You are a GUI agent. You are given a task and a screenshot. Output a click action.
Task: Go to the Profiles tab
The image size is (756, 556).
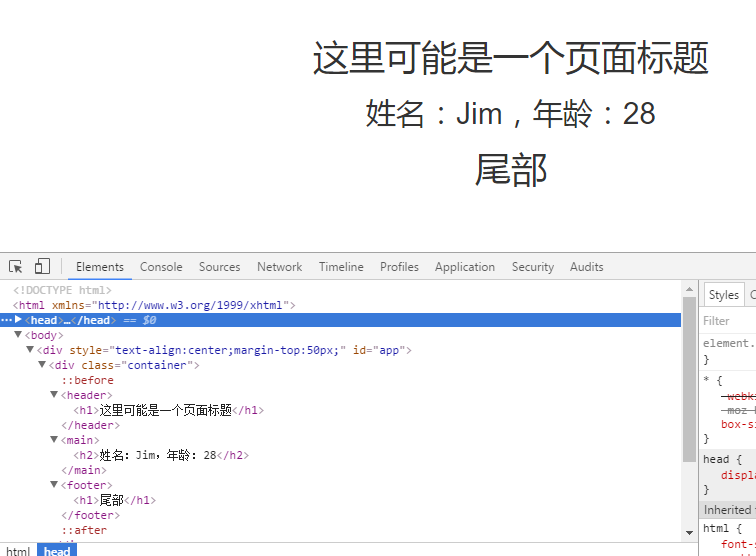(x=399, y=267)
